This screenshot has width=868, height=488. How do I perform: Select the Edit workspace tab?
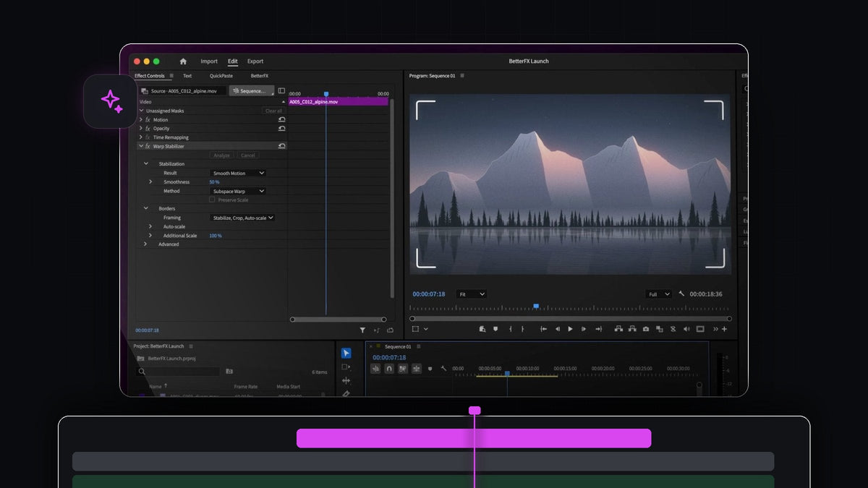(232, 61)
